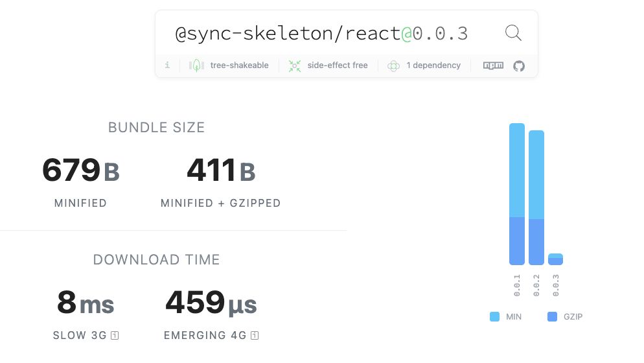Click the tree-shakeable leaf icon

[196, 65]
